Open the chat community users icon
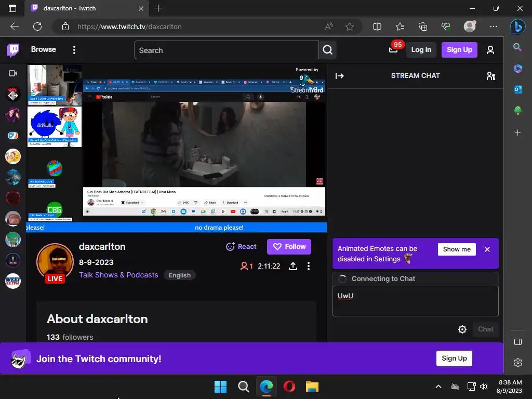Viewport: 532px width, 399px height. click(x=490, y=76)
